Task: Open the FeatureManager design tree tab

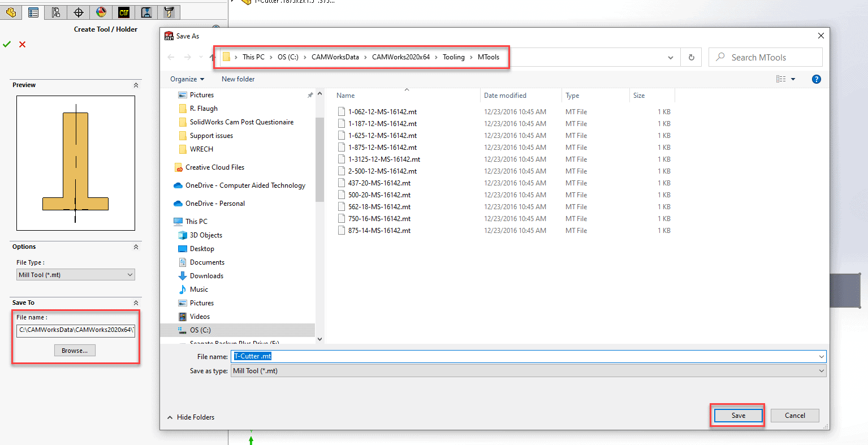Action: point(11,12)
